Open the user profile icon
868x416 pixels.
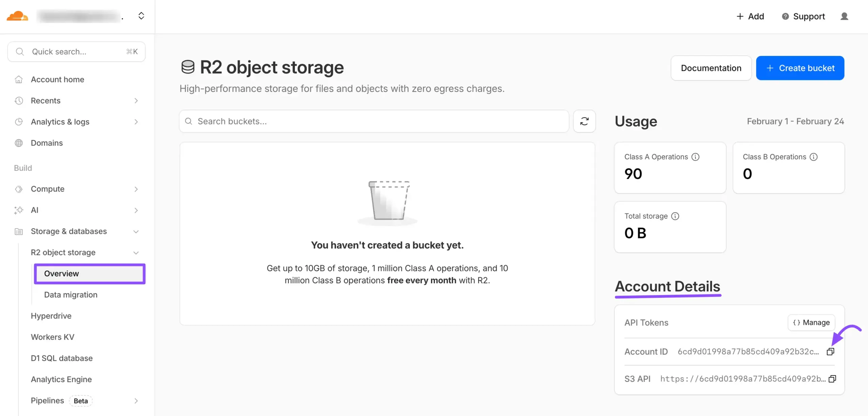844,16
